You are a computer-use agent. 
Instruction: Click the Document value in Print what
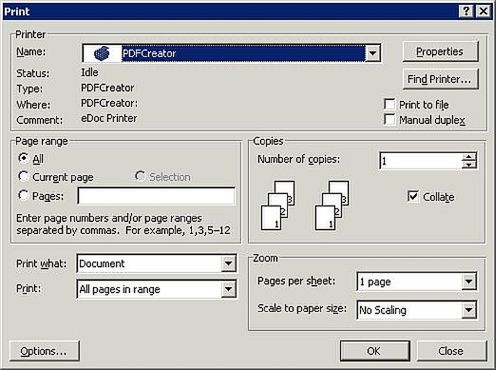[102, 264]
